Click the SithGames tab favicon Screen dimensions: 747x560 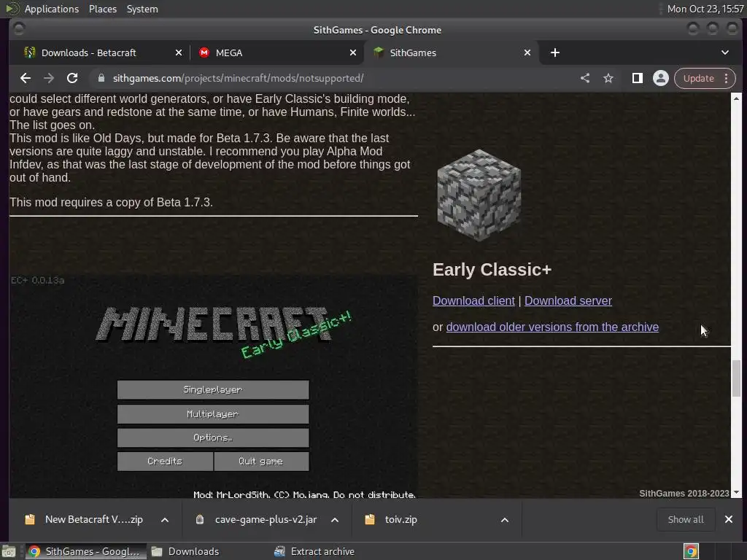(379, 52)
